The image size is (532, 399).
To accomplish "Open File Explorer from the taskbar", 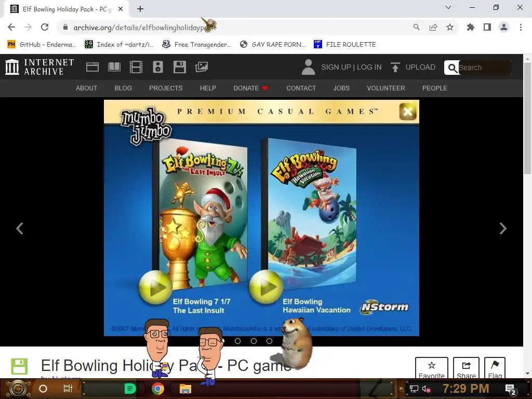I will pyautogui.click(x=185, y=389).
